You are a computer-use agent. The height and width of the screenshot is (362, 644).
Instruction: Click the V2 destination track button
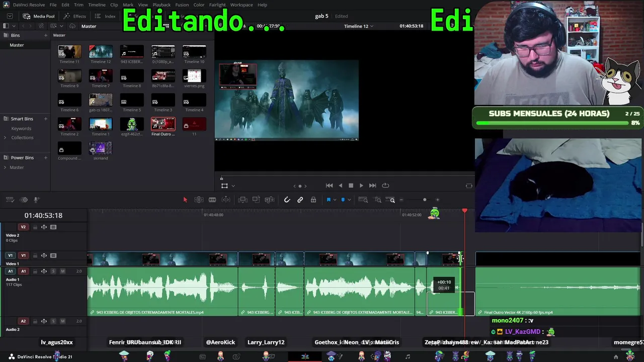(23, 227)
